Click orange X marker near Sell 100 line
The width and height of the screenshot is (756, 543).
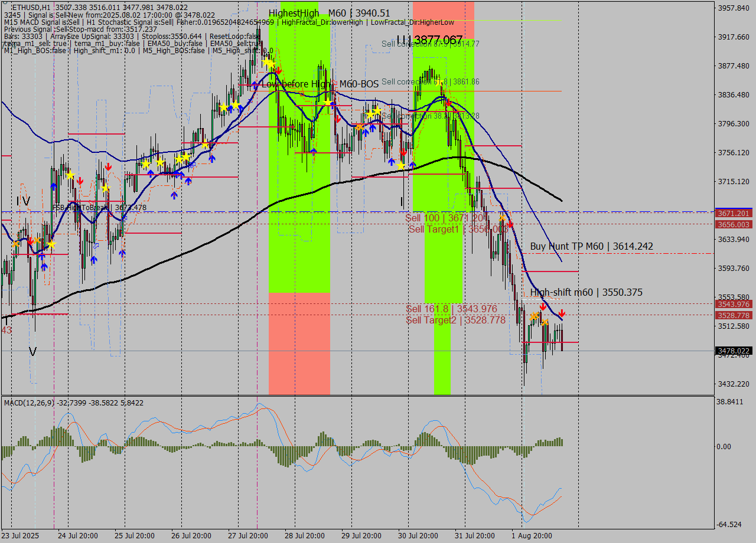pyautogui.click(x=501, y=218)
